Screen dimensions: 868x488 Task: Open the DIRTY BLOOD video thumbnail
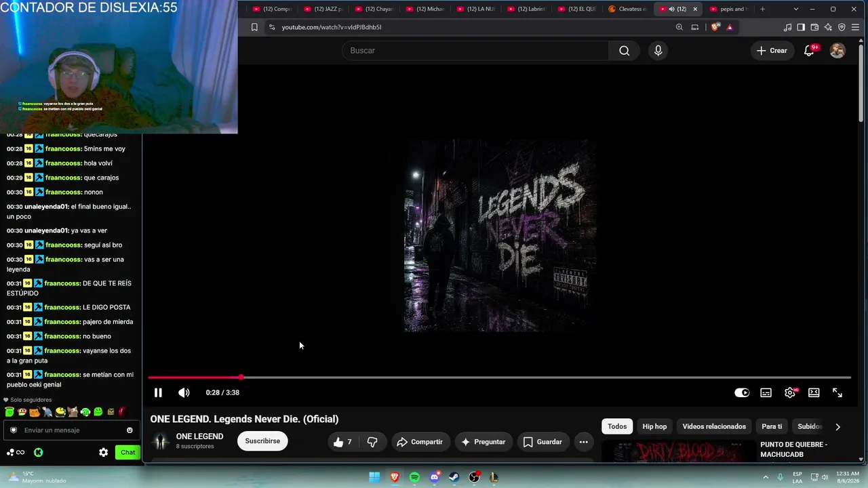[x=678, y=451]
